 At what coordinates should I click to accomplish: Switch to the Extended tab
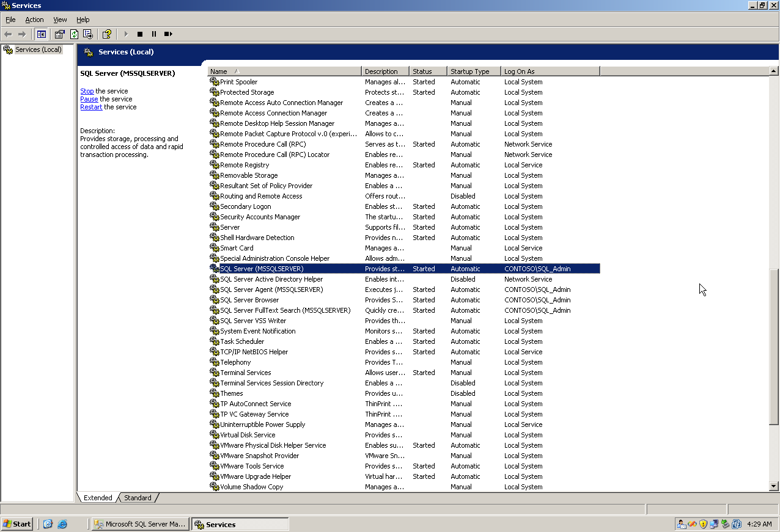98,498
